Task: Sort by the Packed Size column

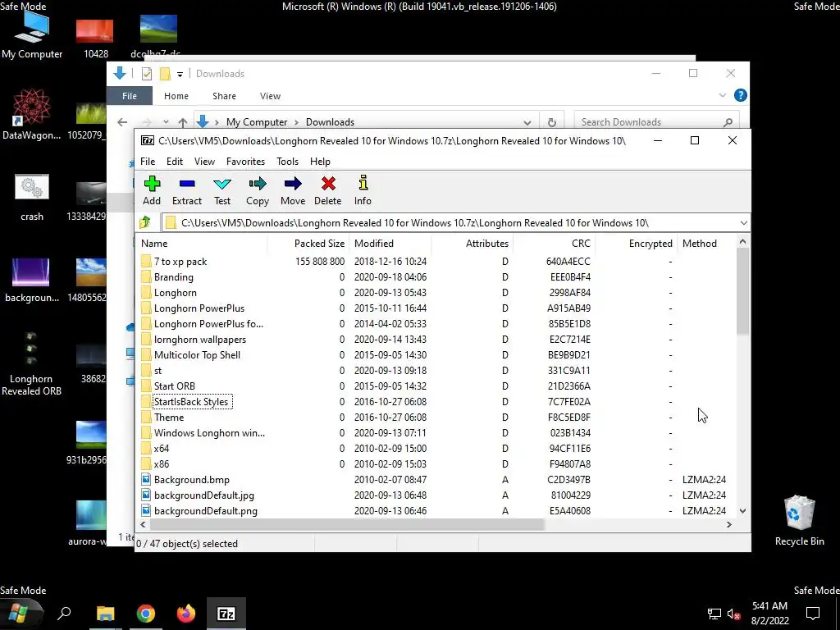Action: tap(308, 243)
